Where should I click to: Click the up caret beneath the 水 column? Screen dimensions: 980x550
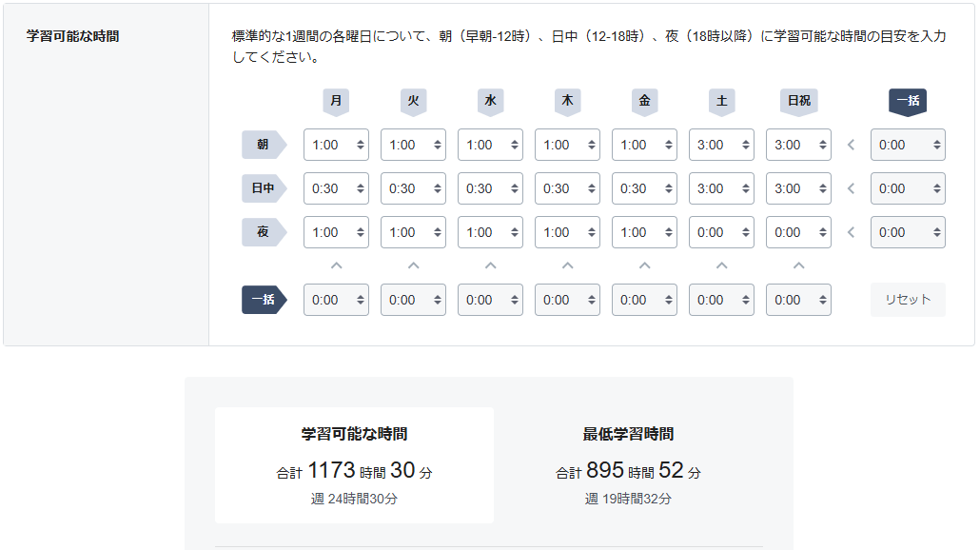490,266
